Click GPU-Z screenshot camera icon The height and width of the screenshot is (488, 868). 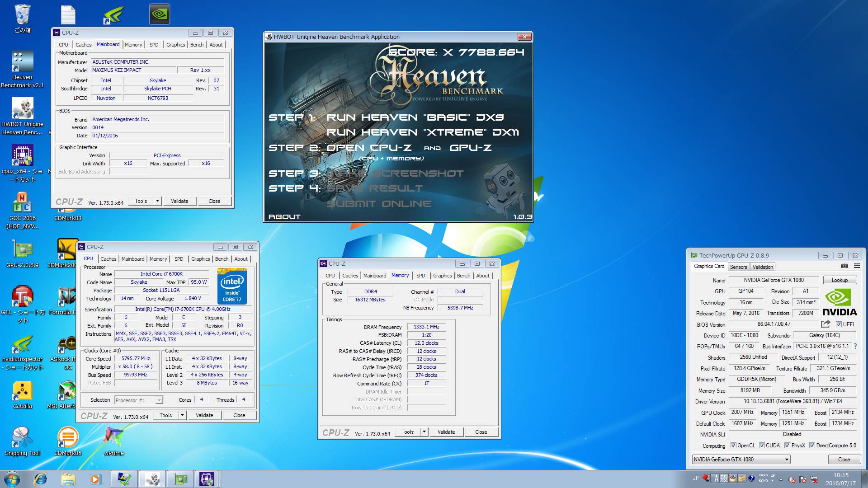pos(844,266)
